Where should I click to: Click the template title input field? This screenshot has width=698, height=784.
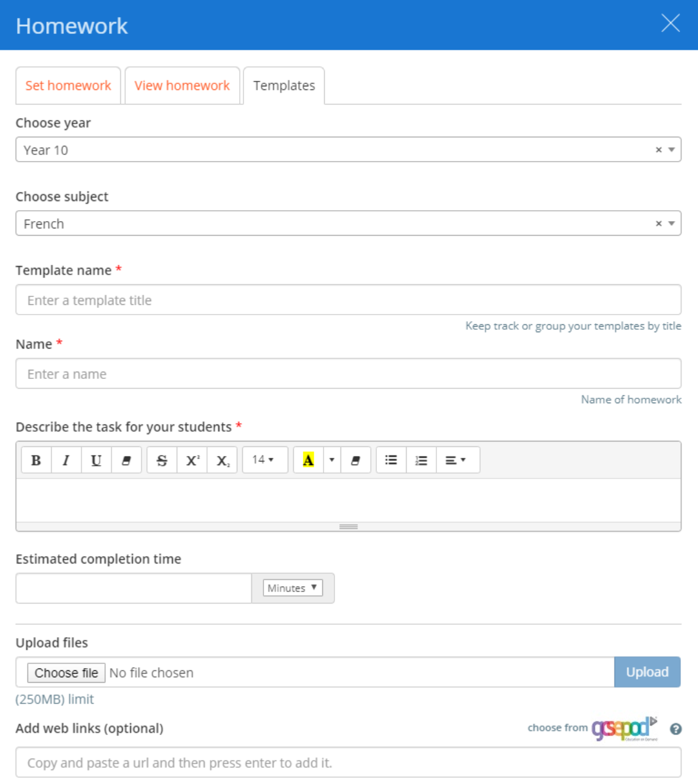point(349,299)
